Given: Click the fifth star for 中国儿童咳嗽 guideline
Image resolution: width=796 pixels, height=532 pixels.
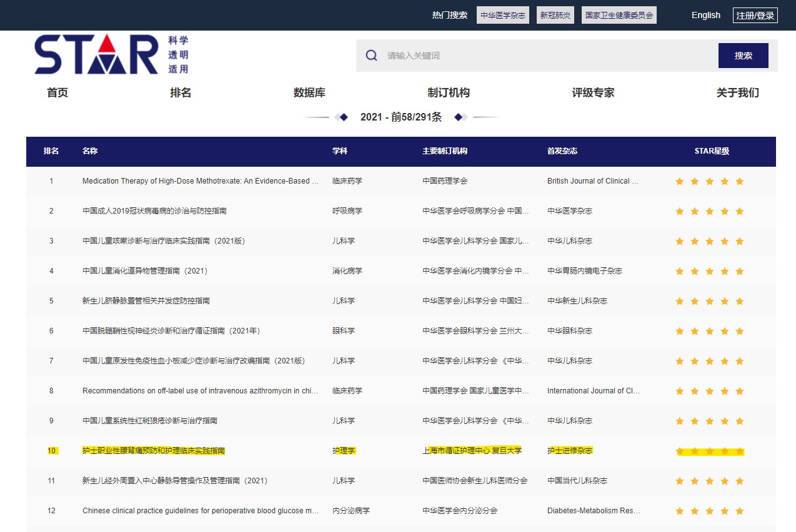Looking at the screenshot, I should click(x=740, y=241).
